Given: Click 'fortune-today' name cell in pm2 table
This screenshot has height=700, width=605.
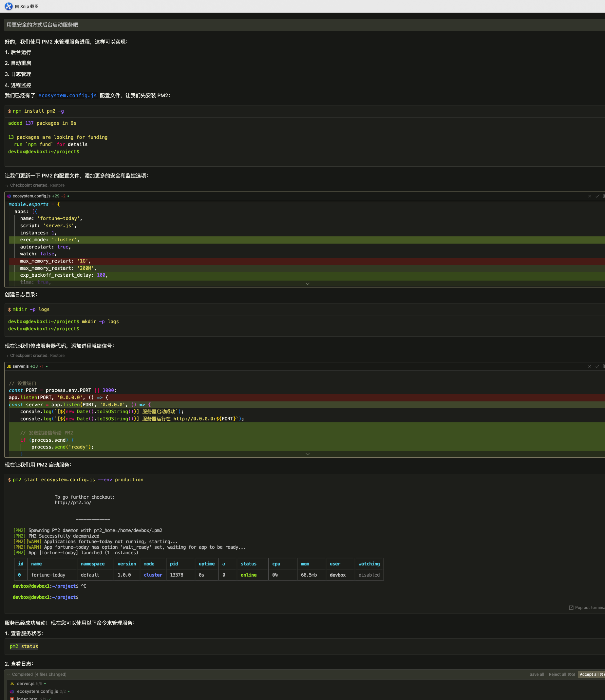Looking at the screenshot, I should click(48, 575).
